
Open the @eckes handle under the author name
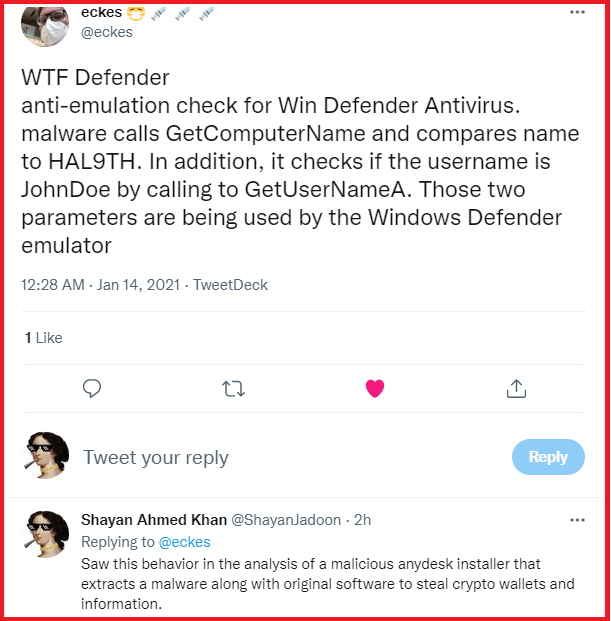point(107,32)
